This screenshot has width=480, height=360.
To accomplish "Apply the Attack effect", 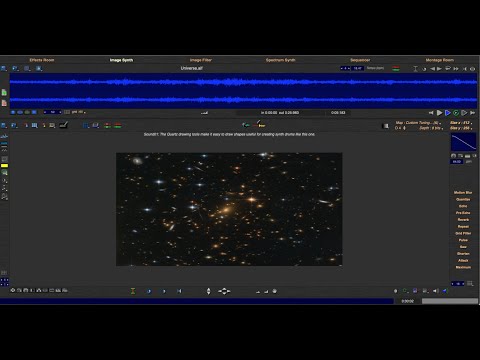I will (463, 260).
